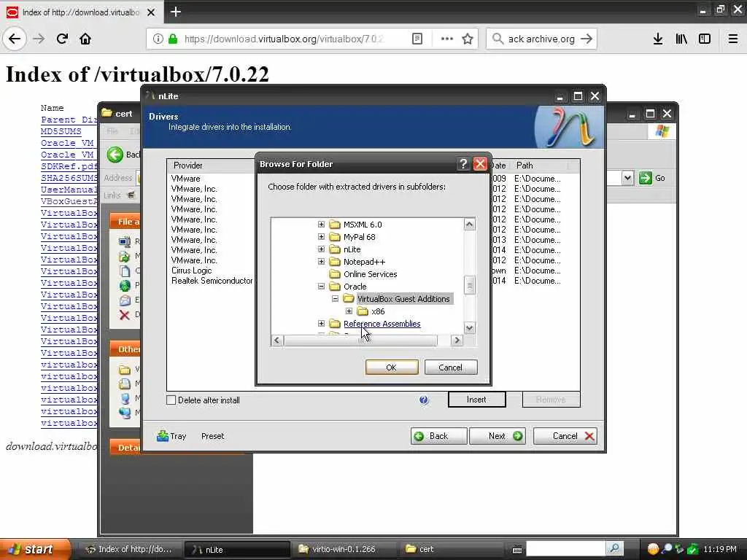Screen dimensions: 747x560
Task: Click the system clock 11:19 PM
Action: tap(719, 549)
